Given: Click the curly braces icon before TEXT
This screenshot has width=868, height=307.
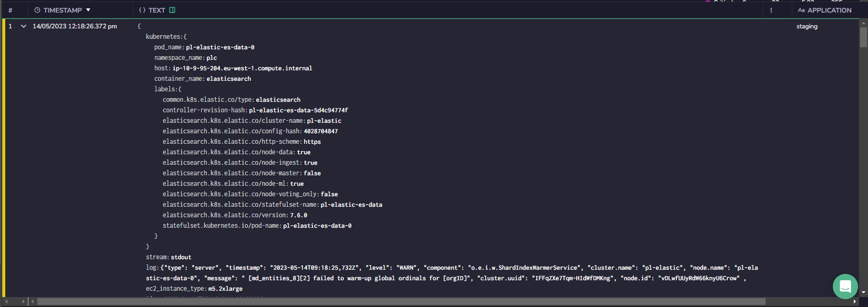Looking at the screenshot, I should coord(142,10).
